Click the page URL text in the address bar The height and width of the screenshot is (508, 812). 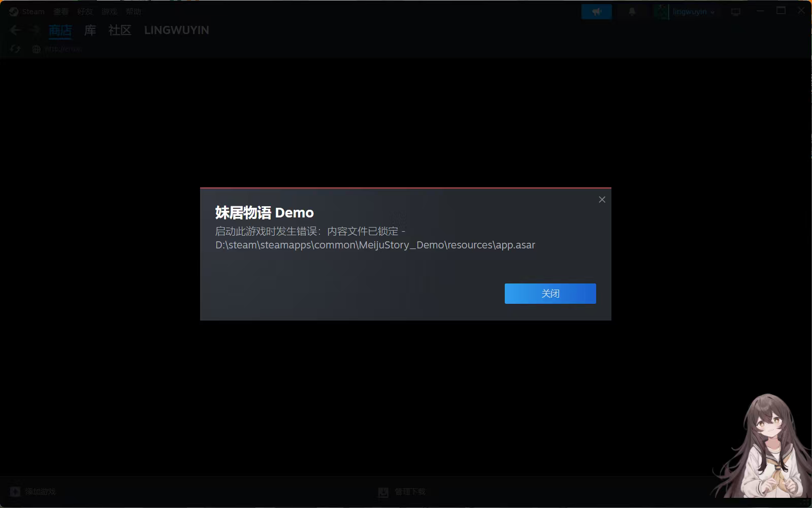pos(63,49)
